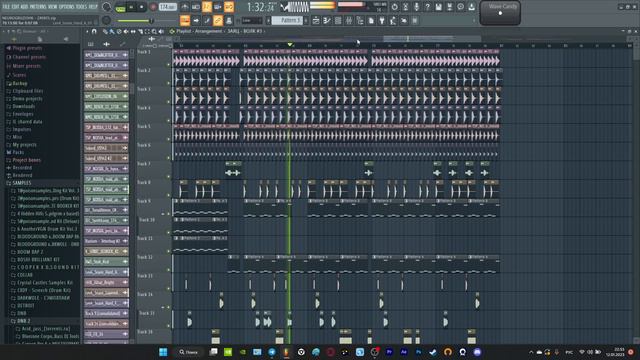This screenshot has width=640, height=360.
Task: Toggle Pattern/Song playback mode switch
Action: click(x=120, y=7)
